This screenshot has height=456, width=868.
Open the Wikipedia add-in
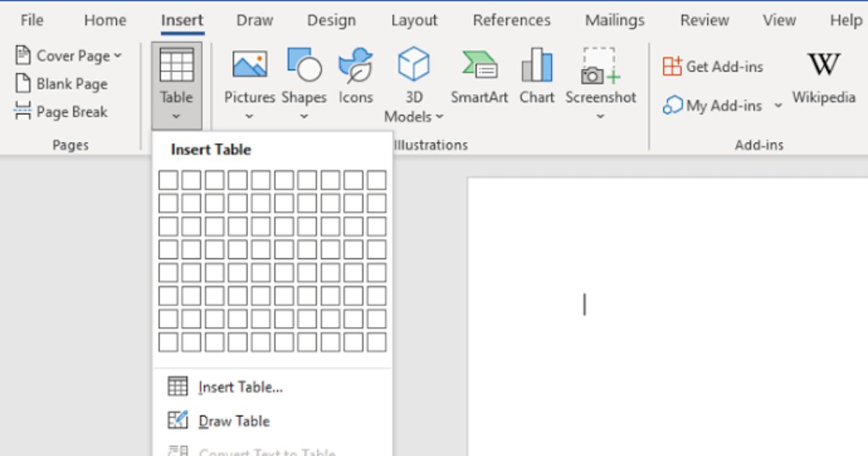pyautogui.click(x=824, y=78)
